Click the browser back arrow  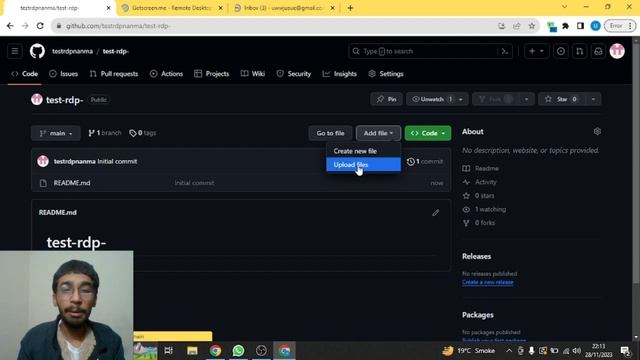(10, 26)
